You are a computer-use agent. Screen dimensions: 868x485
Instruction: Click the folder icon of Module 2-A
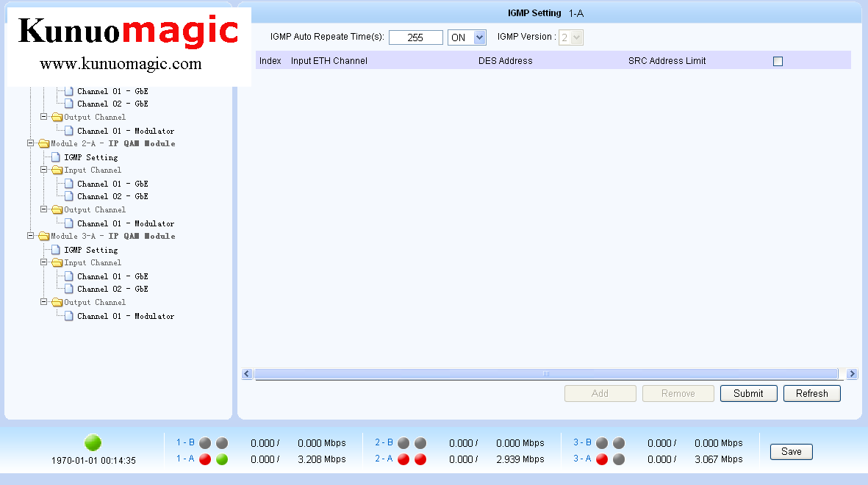tap(44, 144)
